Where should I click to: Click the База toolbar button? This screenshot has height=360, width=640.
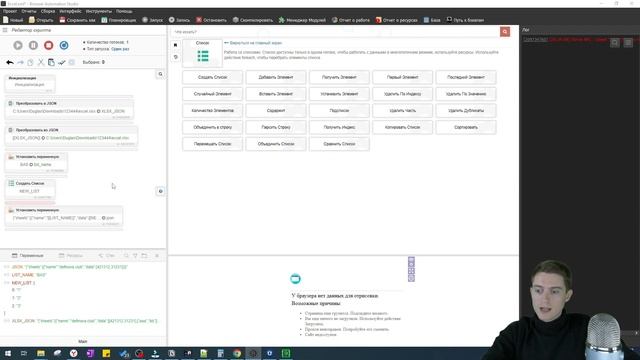pos(432,20)
